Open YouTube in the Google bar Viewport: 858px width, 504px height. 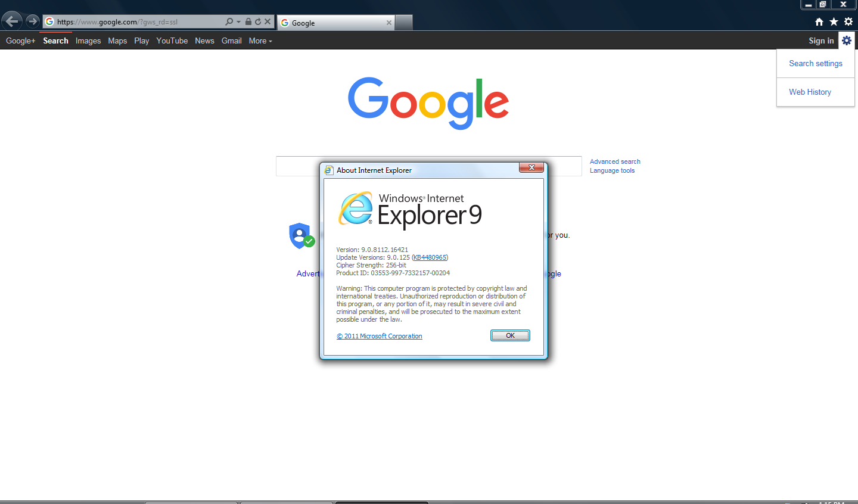172,41
